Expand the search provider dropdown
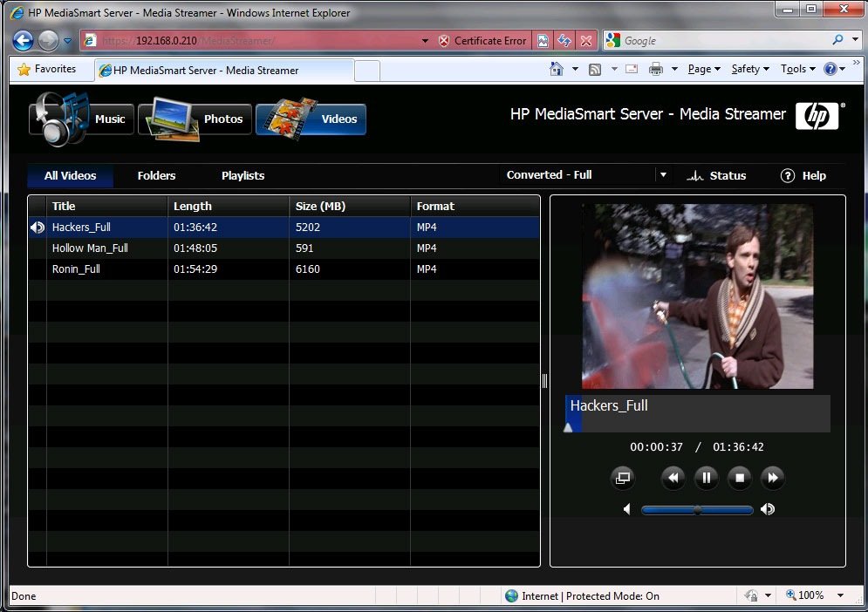The width and height of the screenshot is (868, 612). tap(855, 40)
